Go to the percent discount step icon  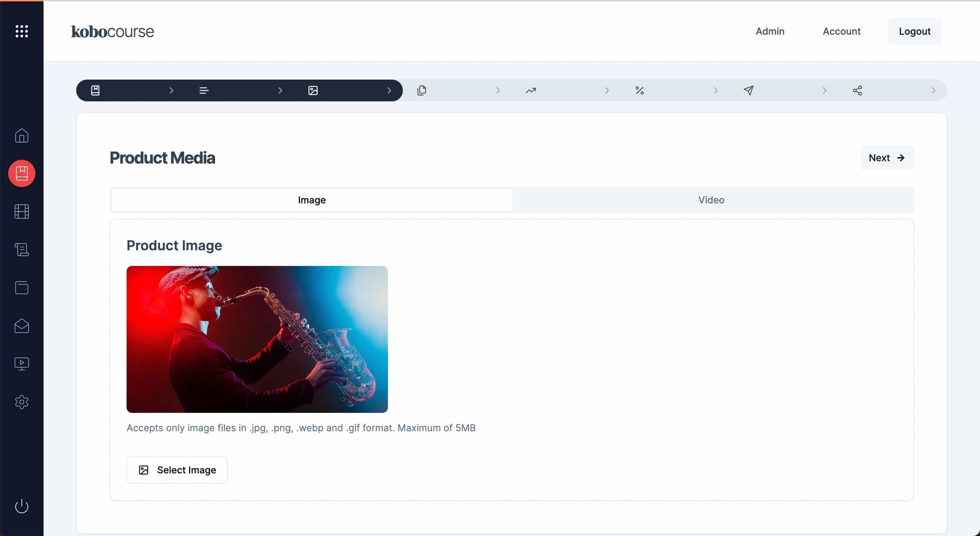tap(639, 90)
